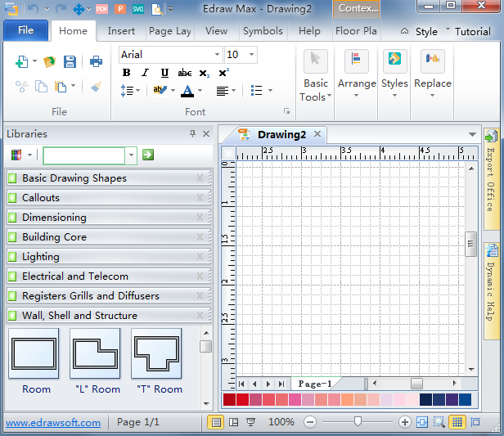This screenshot has width=504, height=436.
Task: Open the www.edrawsoft.com link
Action: 53,423
